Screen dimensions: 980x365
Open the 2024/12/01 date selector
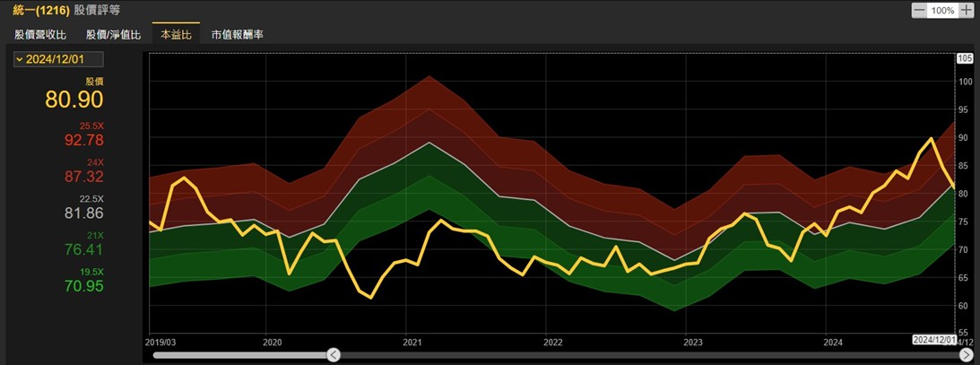(x=58, y=59)
